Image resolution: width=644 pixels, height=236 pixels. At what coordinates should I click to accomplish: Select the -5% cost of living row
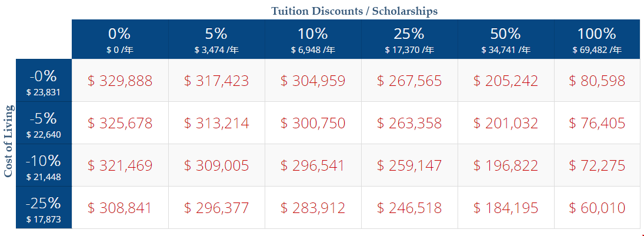pyautogui.click(x=44, y=123)
